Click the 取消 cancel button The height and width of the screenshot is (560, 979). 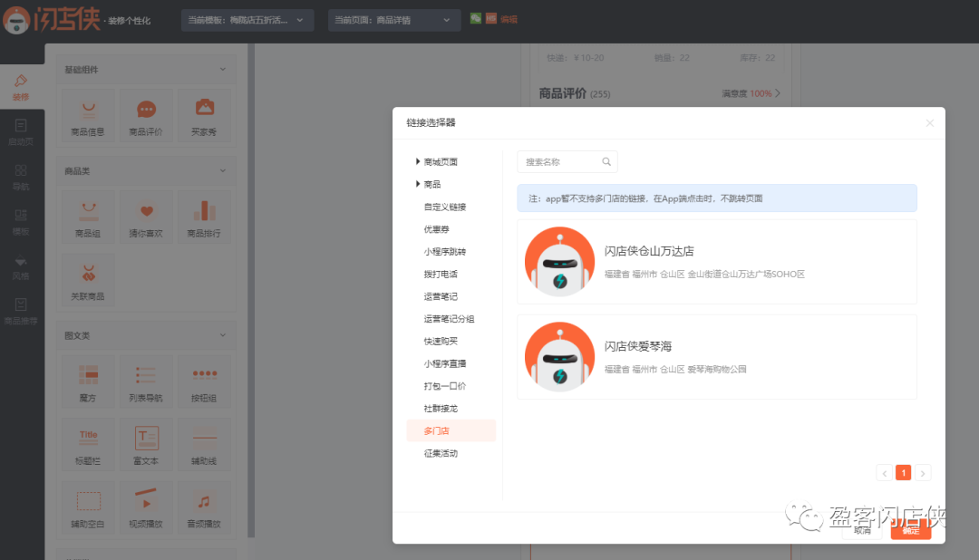coord(861,531)
